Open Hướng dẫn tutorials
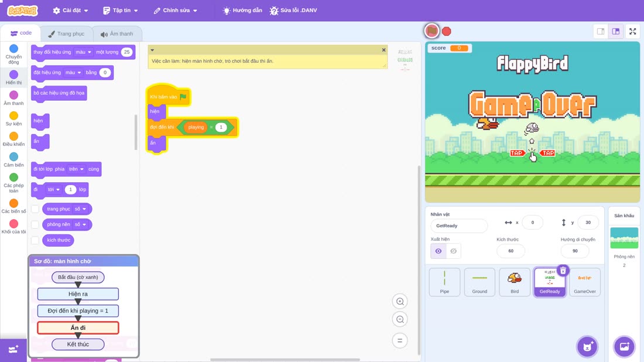This screenshot has height=362, width=644. pos(242,11)
